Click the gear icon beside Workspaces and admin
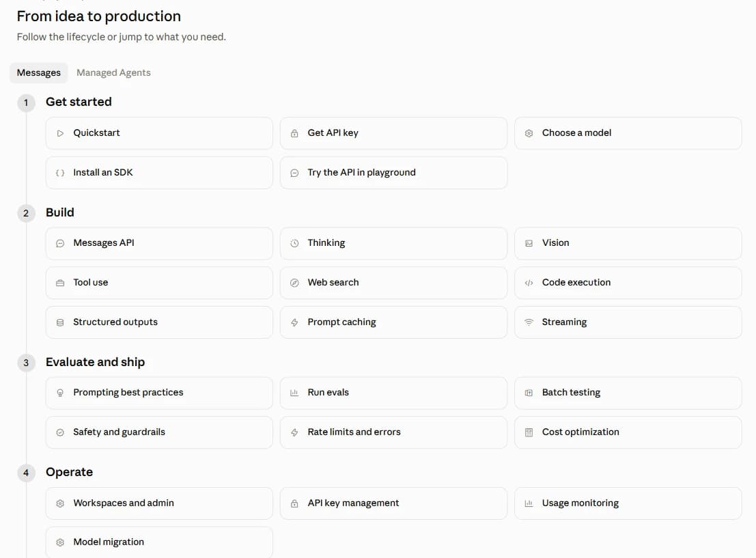The height and width of the screenshot is (558, 756). tap(60, 503)
